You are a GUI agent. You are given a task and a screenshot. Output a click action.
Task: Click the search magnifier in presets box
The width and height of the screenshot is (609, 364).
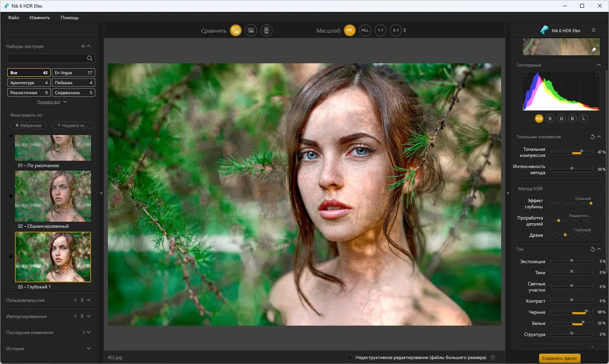tap(90, 58)
